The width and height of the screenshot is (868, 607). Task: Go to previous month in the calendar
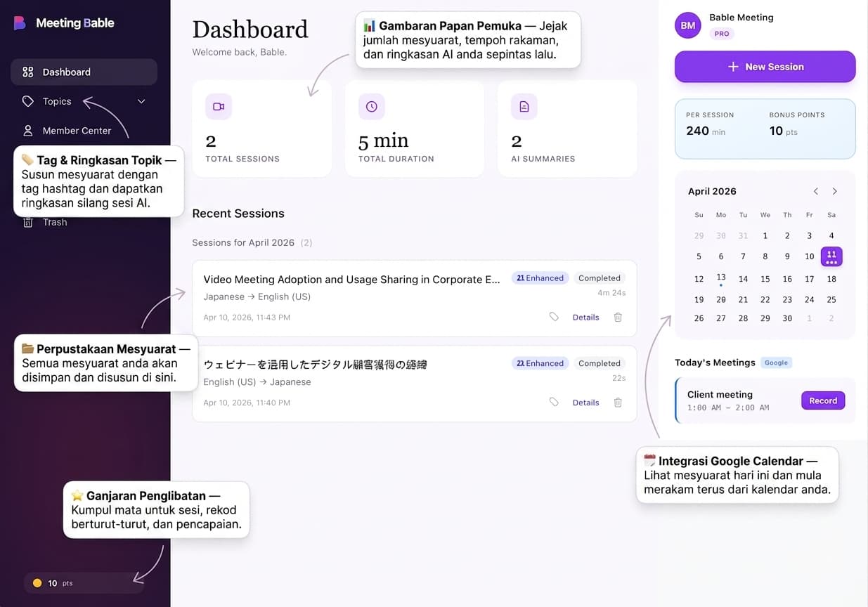click(x=815, y=190)
